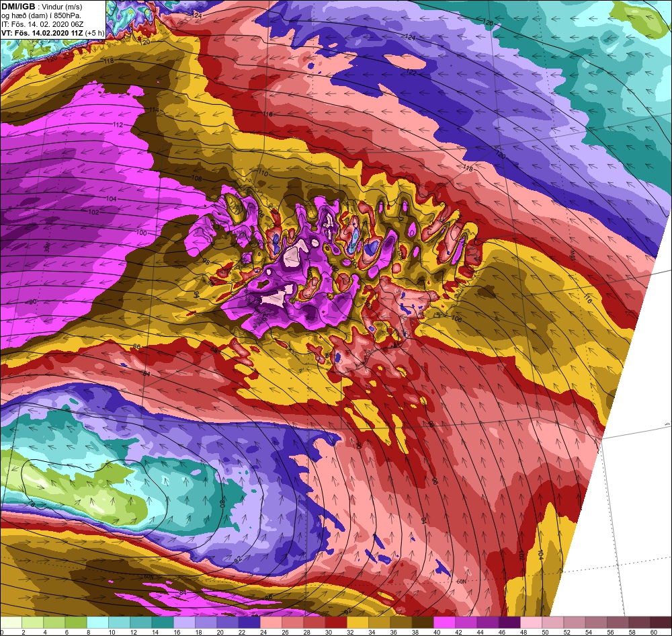Click the maroon legend swatch after 60
The image size is (672, 636).
point(661,623)
